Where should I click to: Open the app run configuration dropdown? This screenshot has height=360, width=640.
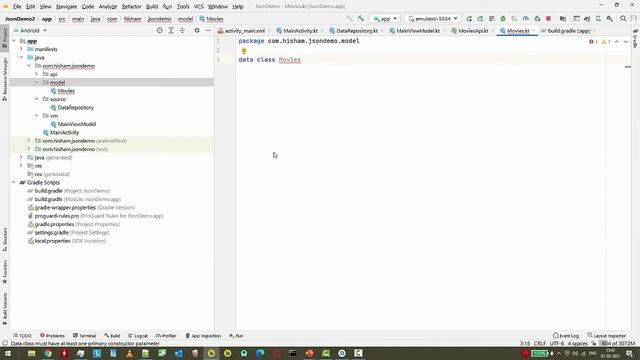385,19
